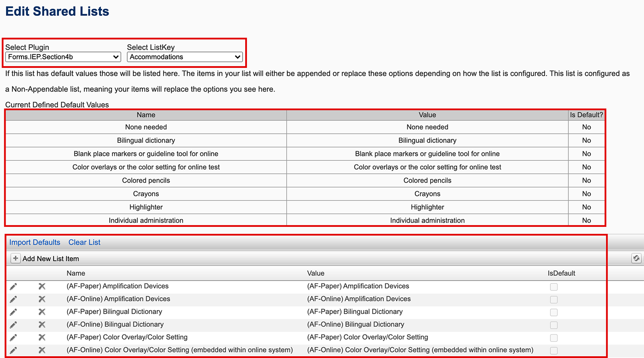Toggle IsDefault for (AF-Paper) Bilingual Dictionary
Viewport: 644px width, 358px height.
click(554, 312)
